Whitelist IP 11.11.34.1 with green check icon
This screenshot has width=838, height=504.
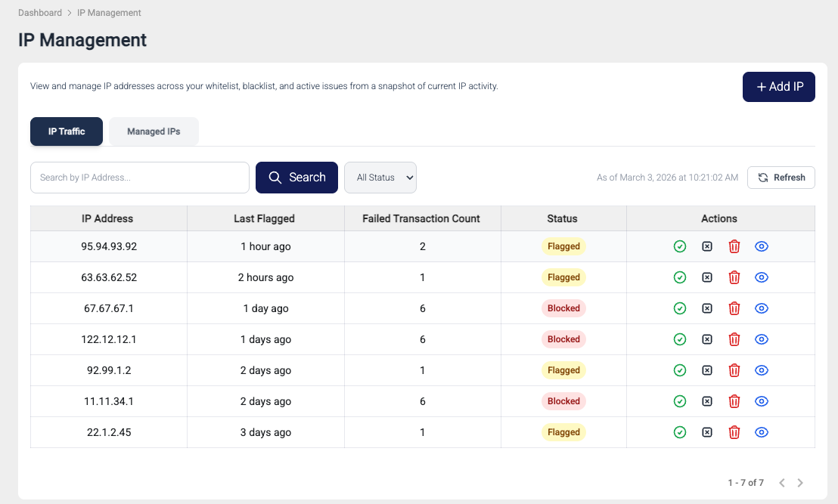679,401
